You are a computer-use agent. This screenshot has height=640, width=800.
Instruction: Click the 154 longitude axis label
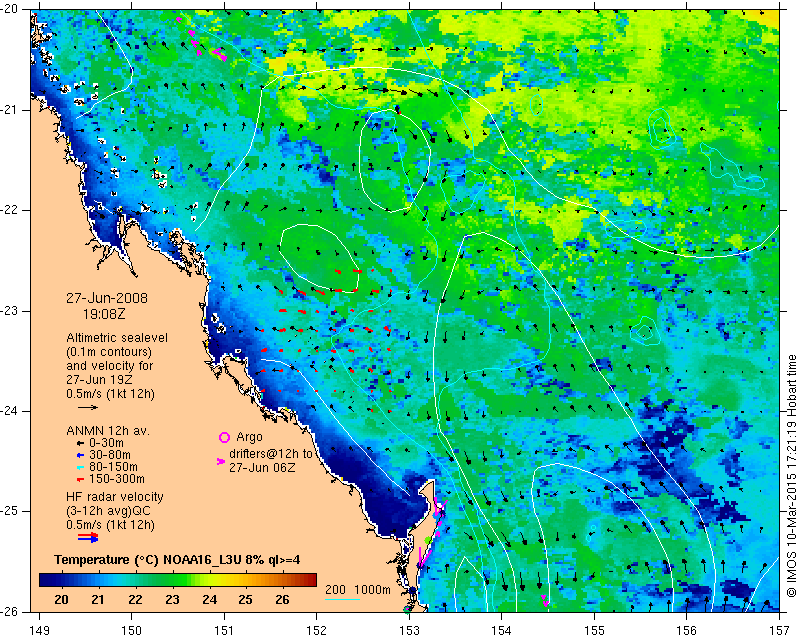(x=502, y=631)
